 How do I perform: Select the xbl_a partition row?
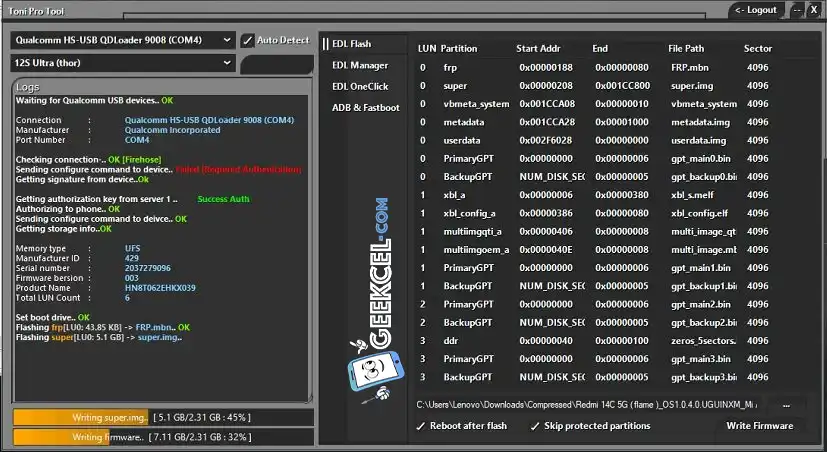[593, 195]
